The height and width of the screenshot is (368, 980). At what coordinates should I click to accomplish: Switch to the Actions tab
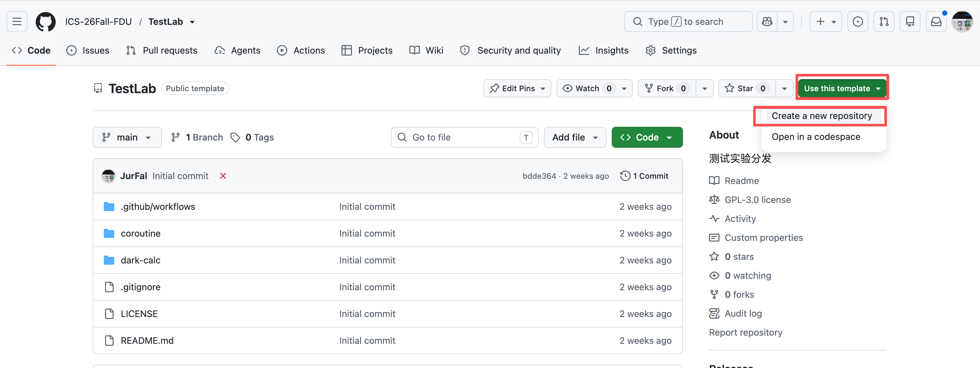[301, 50]
